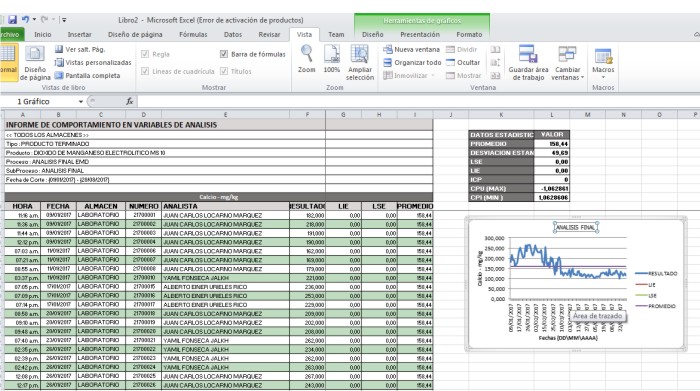Image resolution: width=700 pixels, height=391 pixels.
Task: Click RESULTADO legend entry in chart
Action: pyautogui.click(x=656, y=273)
